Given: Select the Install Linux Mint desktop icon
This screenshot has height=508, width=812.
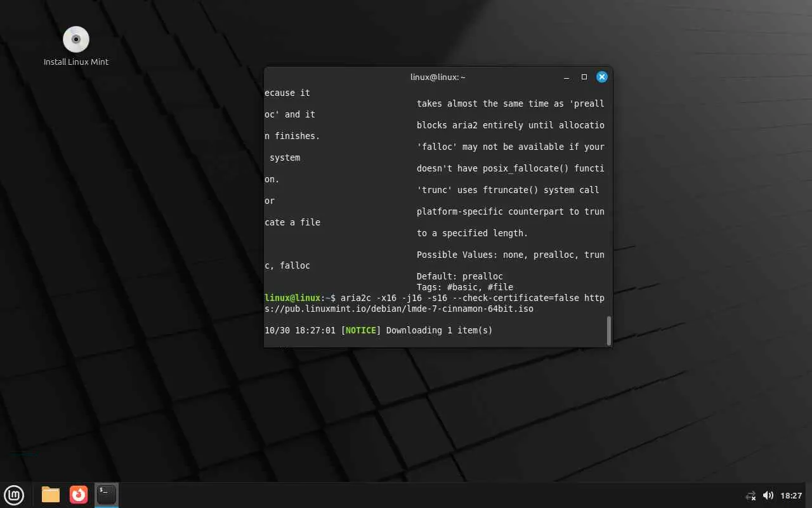Looking at the screenshot, I should pos(76,46).
